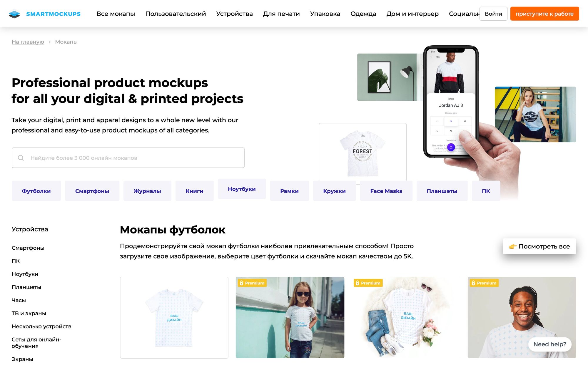588x368 pixels.
Task: Open Смартфоны in the sidebar list
Action: tap(28, 248)
